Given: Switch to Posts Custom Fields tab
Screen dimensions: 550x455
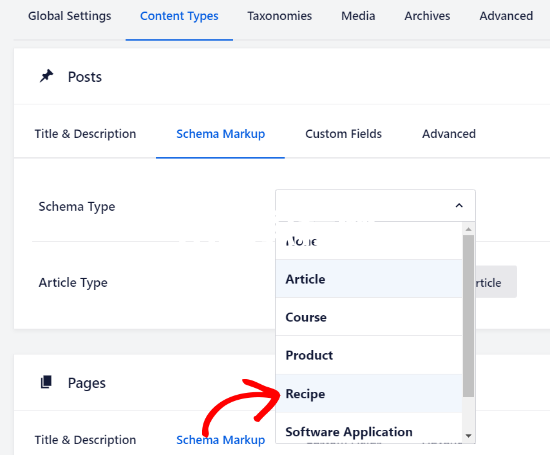Looking at the screenshot, I should click(x=343, y=134).
